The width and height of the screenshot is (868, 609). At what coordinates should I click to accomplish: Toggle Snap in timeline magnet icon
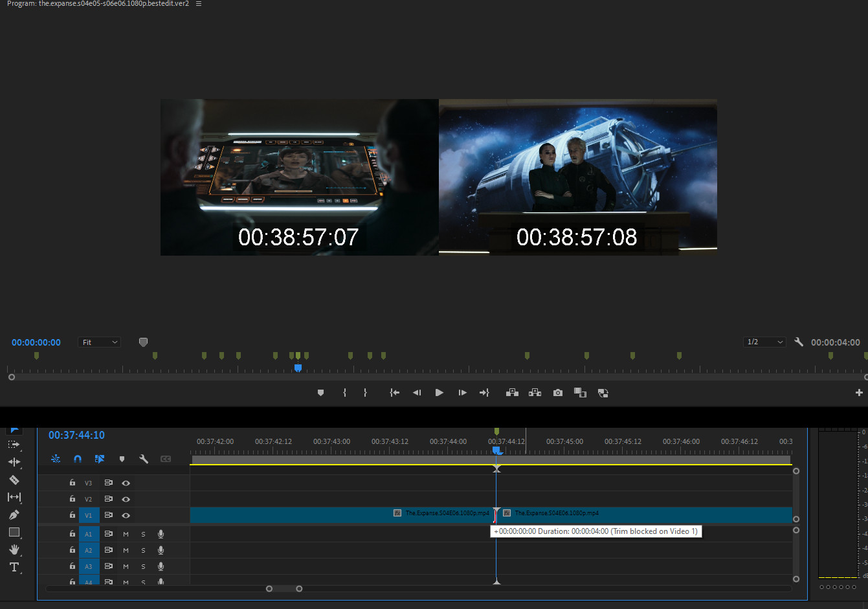78,459
